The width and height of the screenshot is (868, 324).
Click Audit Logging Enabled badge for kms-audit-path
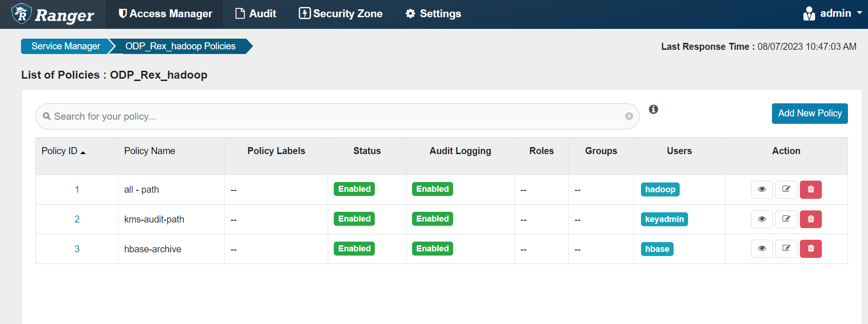tap(433, 219)
